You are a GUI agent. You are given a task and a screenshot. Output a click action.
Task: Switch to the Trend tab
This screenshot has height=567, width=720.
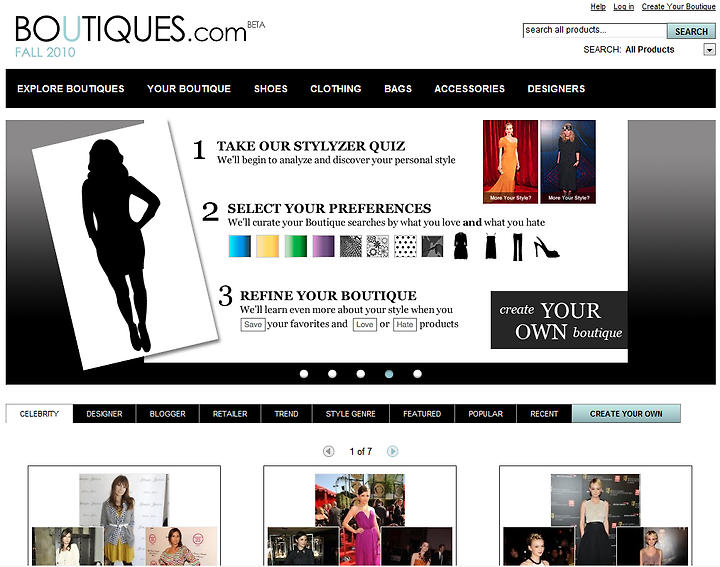pyautogui.click(x=287, y=414)
